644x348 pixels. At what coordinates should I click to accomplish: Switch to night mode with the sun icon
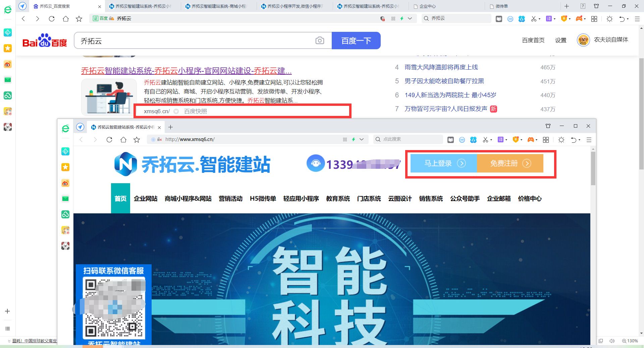[609, 19]
